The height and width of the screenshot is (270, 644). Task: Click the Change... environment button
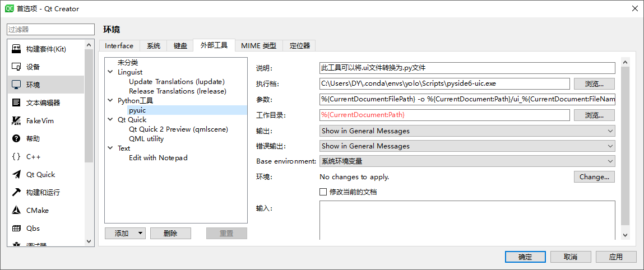tap(594, 177)
